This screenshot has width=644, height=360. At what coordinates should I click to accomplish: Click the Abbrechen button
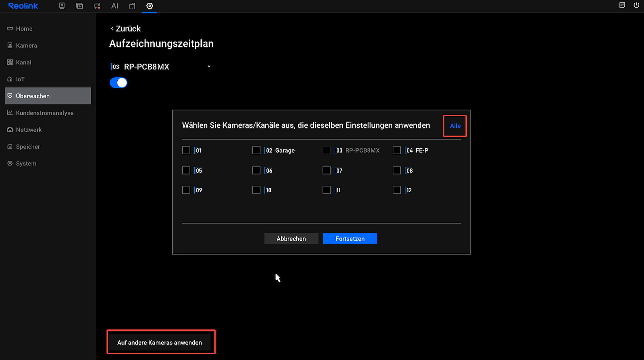(291, 239)
